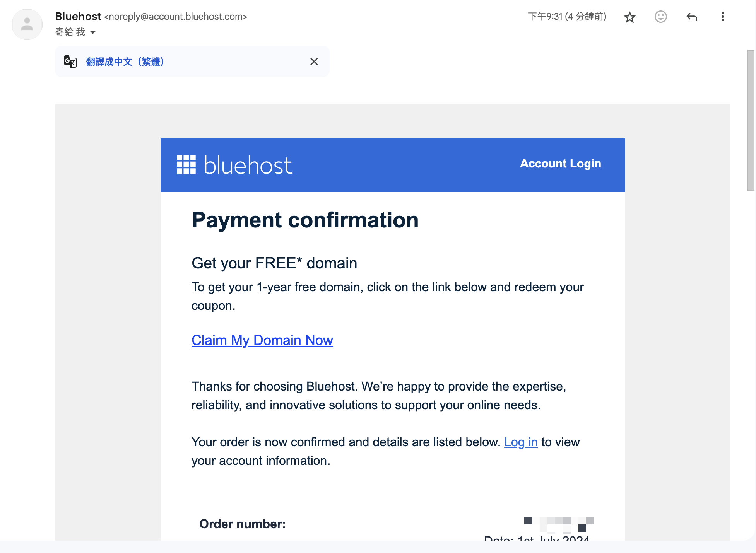The height and width of the screenshot is (553, 756).
Task: Click the sender address noreply@account.bluehost.com
Action: 176,17
